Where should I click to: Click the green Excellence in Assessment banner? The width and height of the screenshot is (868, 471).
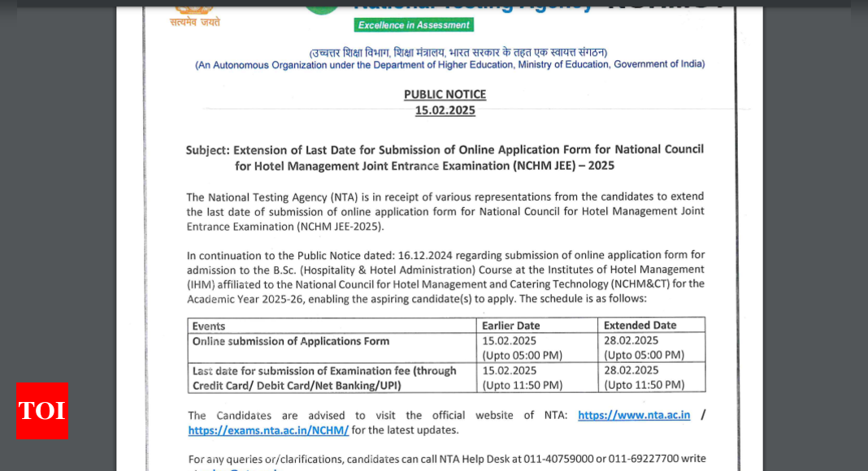[x=414, y=25]
